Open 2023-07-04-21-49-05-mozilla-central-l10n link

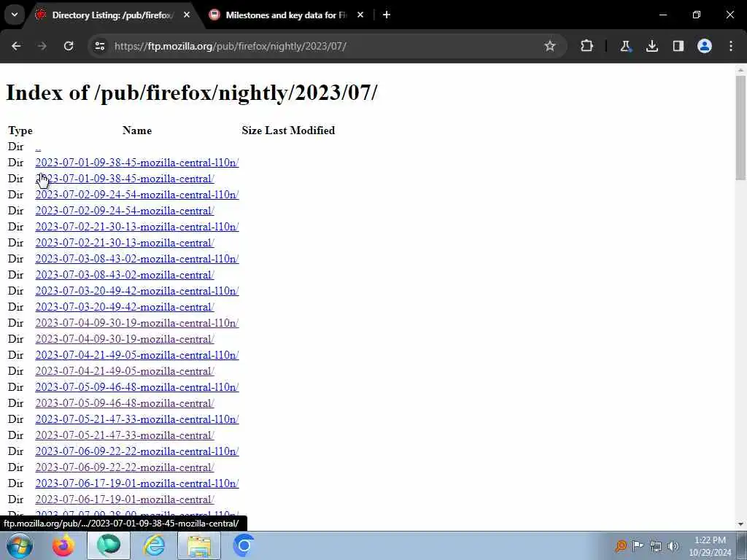[x=136, y=355]
